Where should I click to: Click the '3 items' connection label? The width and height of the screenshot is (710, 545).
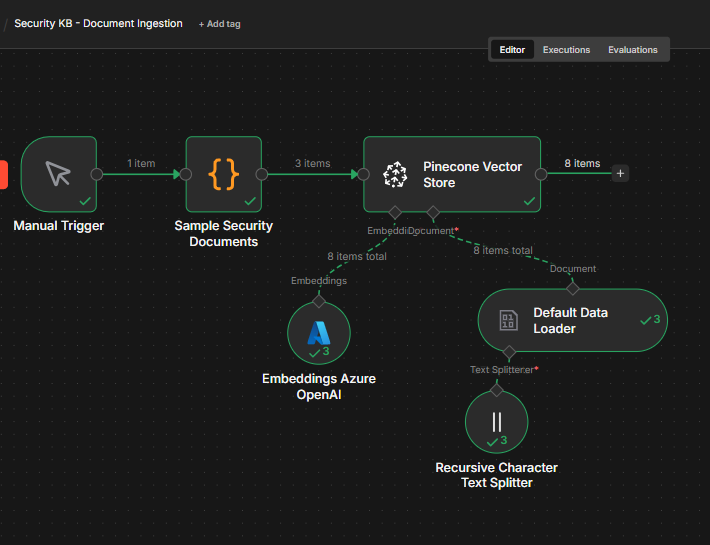313,163
